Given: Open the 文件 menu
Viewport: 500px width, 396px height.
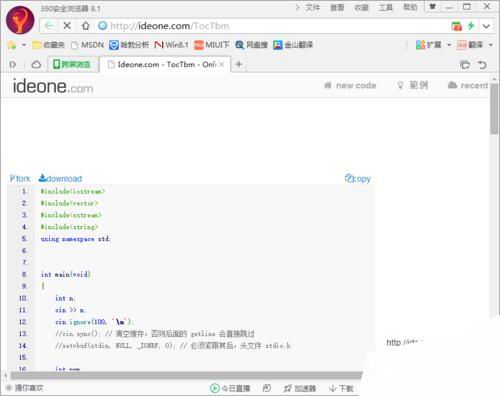Looking at the screenshot, I should [x=312, y=7].
